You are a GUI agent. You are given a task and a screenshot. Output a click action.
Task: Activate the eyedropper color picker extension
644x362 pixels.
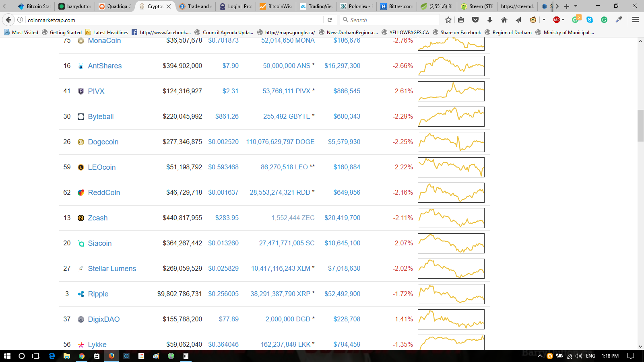tap(619, 20)
